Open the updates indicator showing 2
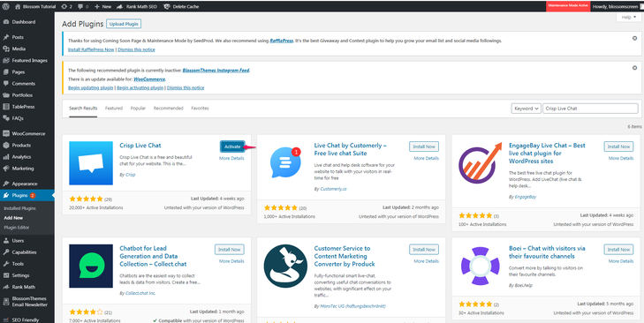644x323 pixels. pos(66,6)
